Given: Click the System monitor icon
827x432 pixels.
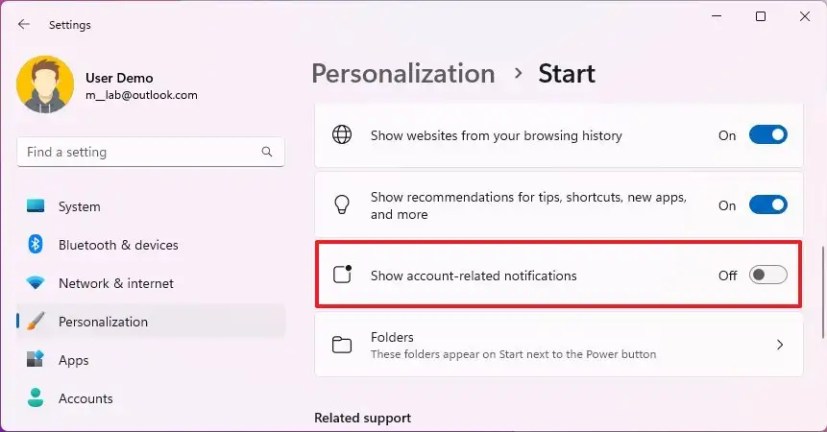Looking at the screenshot, I should [x=36, y=207].
